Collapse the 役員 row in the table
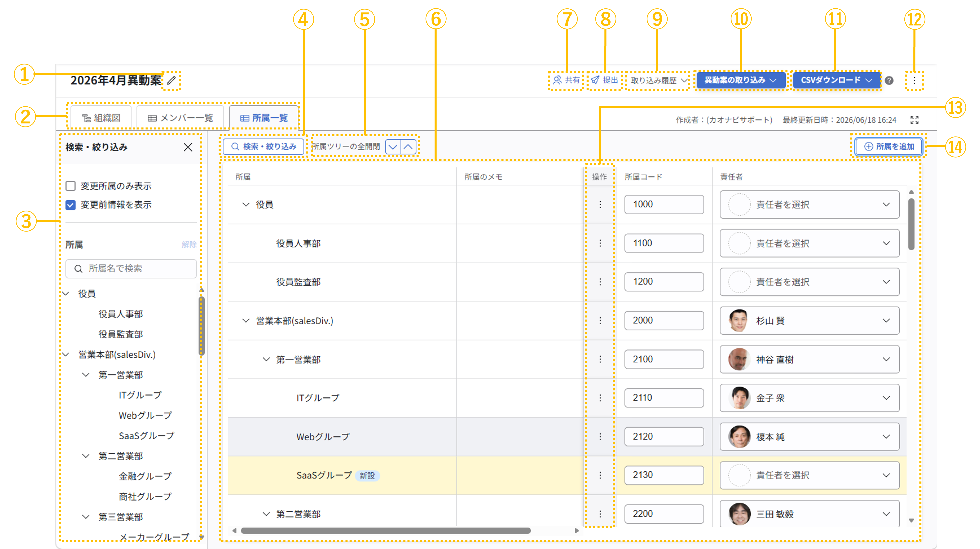 point(246,204)
